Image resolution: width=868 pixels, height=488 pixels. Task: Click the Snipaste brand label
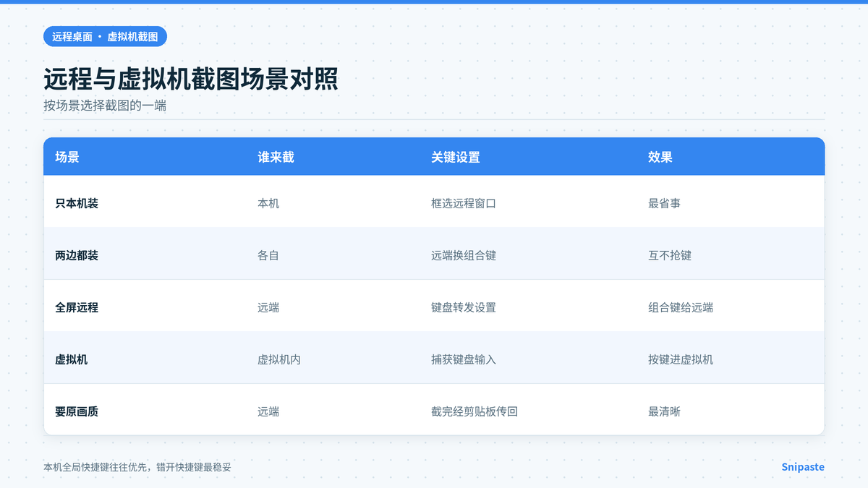coord(803,467)
